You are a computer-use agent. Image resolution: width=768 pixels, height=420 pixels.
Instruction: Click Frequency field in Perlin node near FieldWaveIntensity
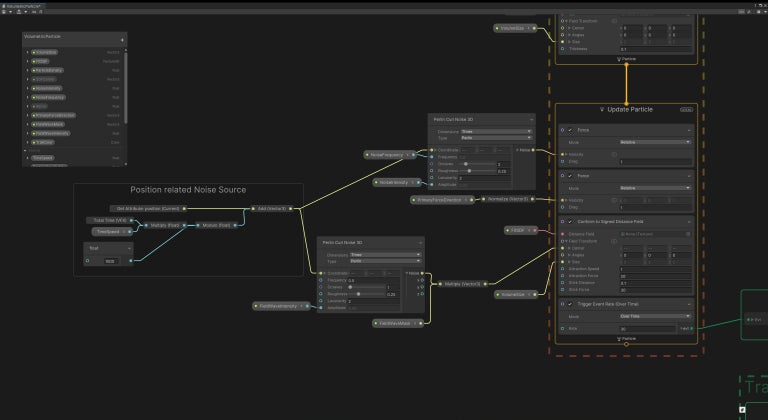[373, 280]
